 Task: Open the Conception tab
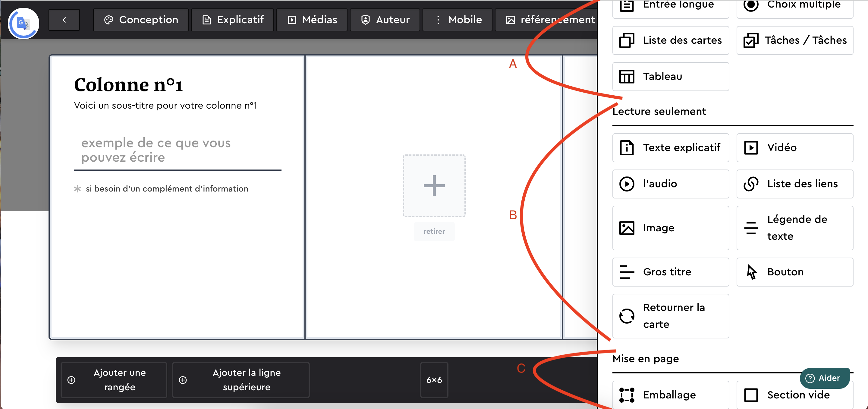point(140,20)
